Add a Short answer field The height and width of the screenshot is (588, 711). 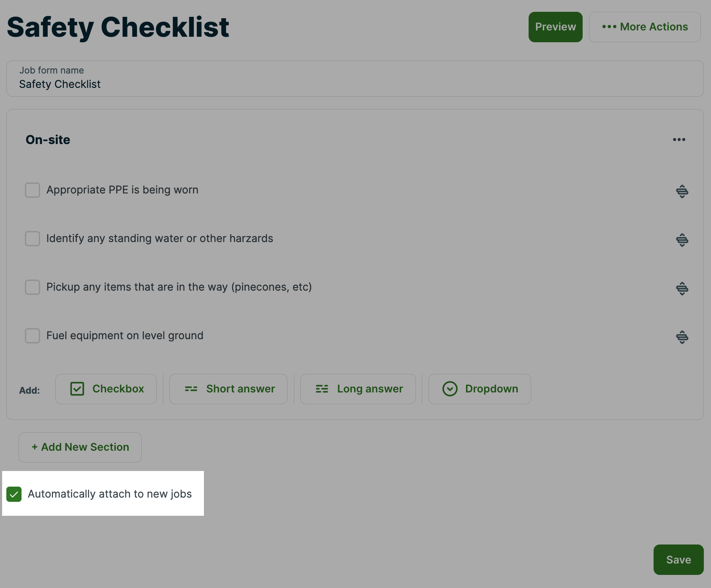point(228,389)
